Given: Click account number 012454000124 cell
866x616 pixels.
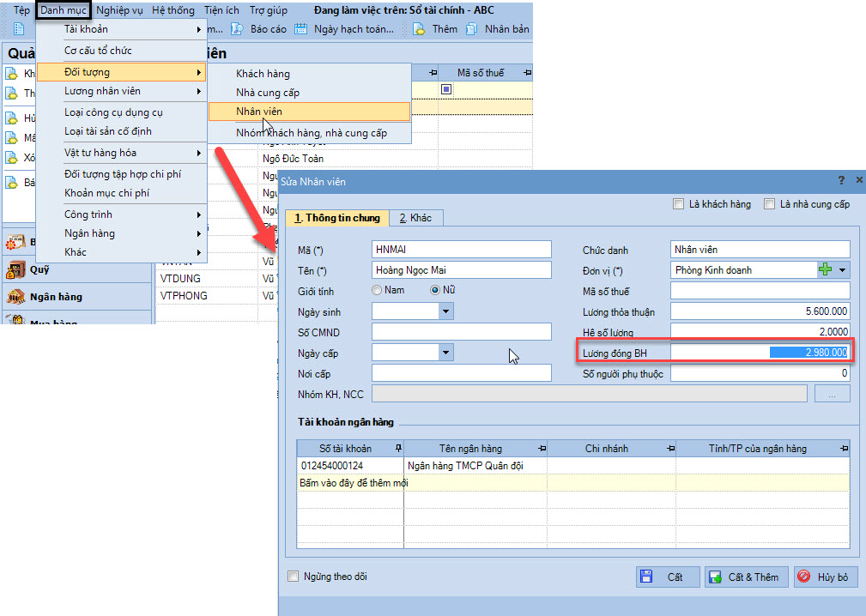Looking at the screenshot, I should (350, 466).
